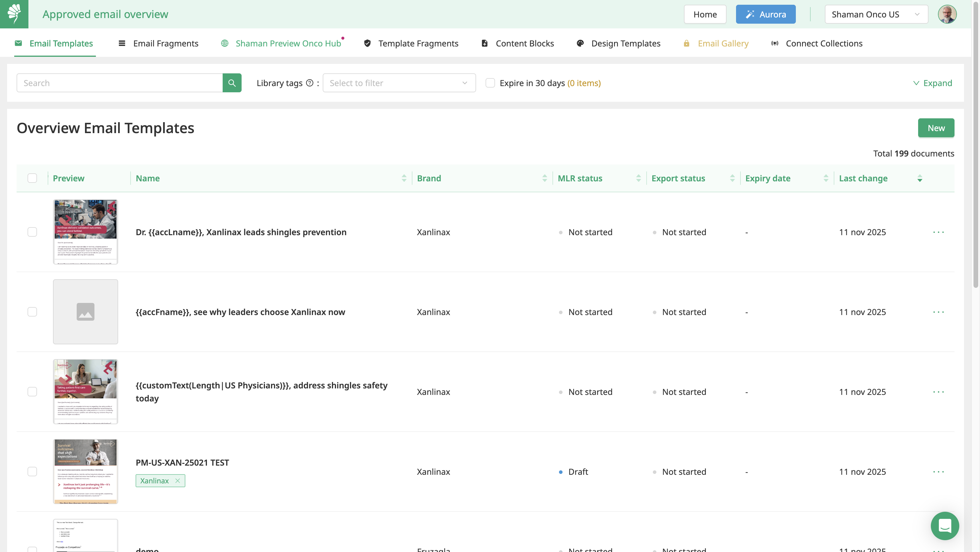Image resolution: width=980 pixels, height=552 pixels.
Task: Check the PM-US-XAN-25021 TEST row checkbox
Action: point(32,472)
